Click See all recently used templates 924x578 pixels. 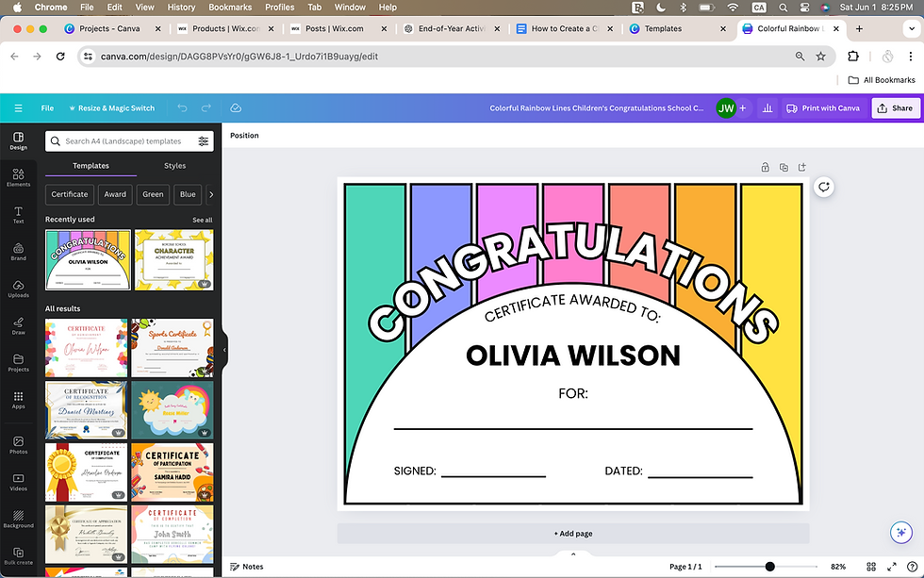(x=202, y=220)
